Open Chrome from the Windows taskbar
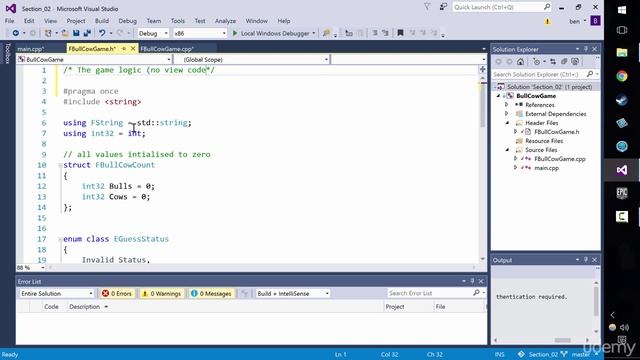 (x=622, y=76)
